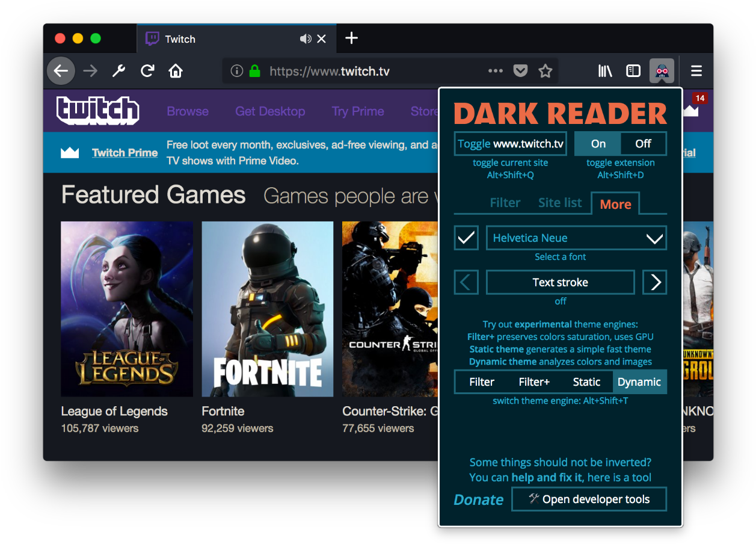Increase text stroke with right arrow
This screenshot has height=544, width=756.
click(655, 282)
